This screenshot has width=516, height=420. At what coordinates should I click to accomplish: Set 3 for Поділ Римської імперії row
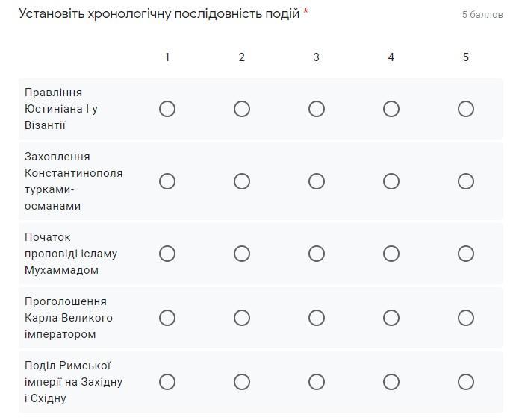click(317, 382)
